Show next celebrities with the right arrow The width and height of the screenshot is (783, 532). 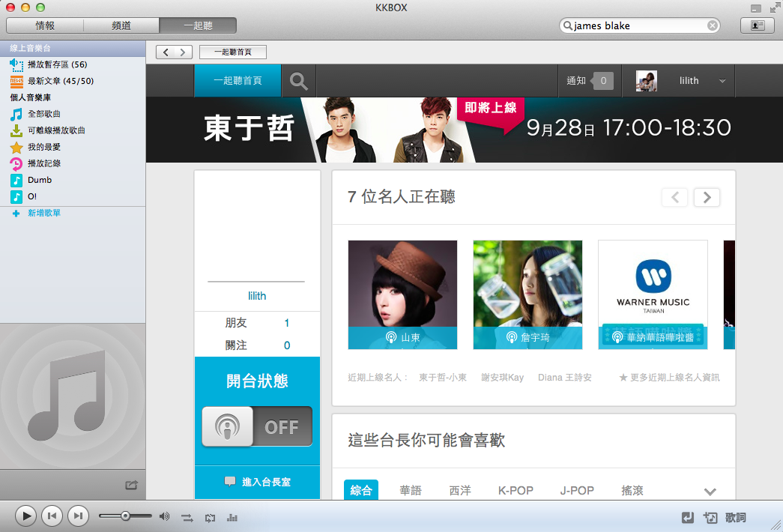coord(707,197)
